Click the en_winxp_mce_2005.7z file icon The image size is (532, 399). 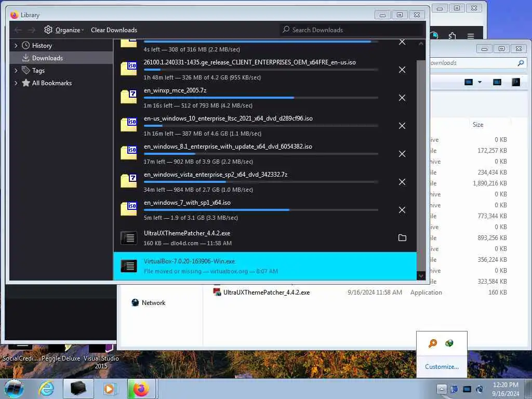[129, 97]
